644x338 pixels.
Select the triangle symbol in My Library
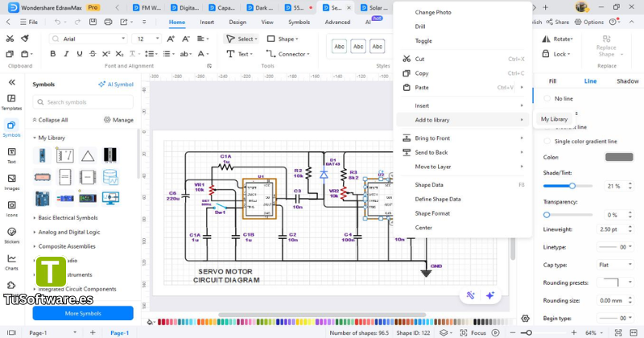pos(88,155)
